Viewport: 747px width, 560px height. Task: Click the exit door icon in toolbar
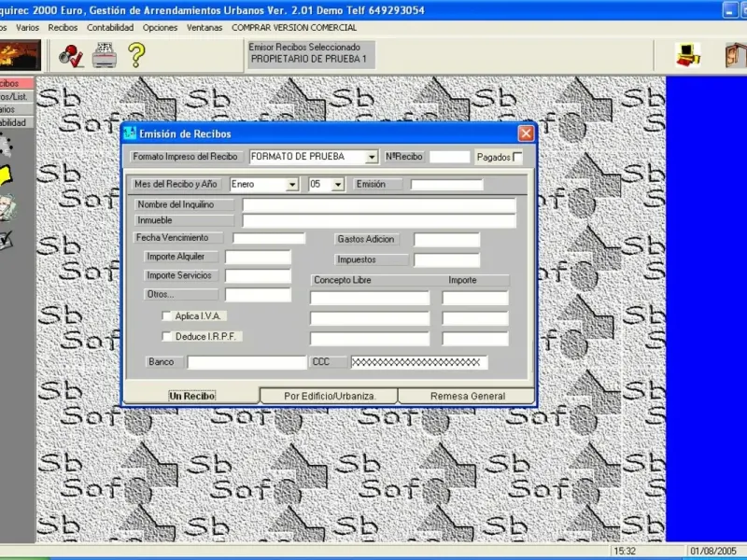click(736, 55)
